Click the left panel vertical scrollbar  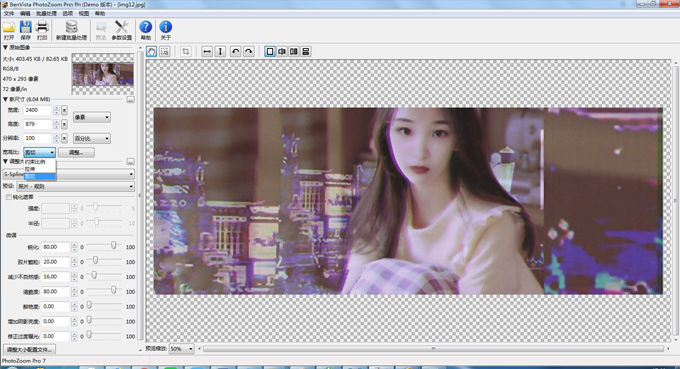[x=140, y=197]
